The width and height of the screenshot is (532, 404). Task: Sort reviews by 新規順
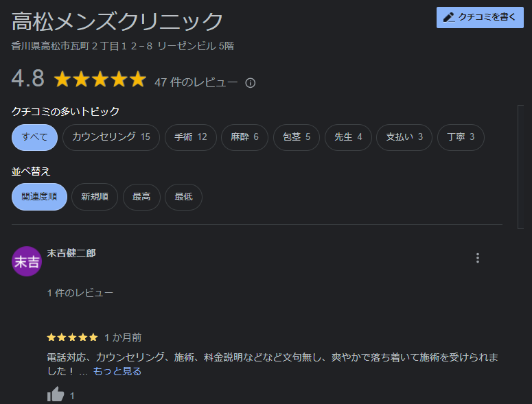point(95,197)
